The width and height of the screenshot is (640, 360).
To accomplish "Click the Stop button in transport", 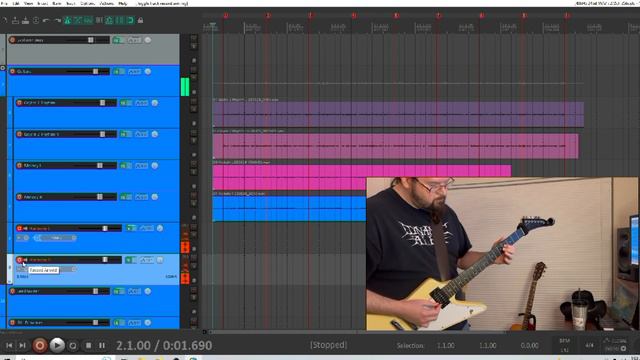I will 88,346.
